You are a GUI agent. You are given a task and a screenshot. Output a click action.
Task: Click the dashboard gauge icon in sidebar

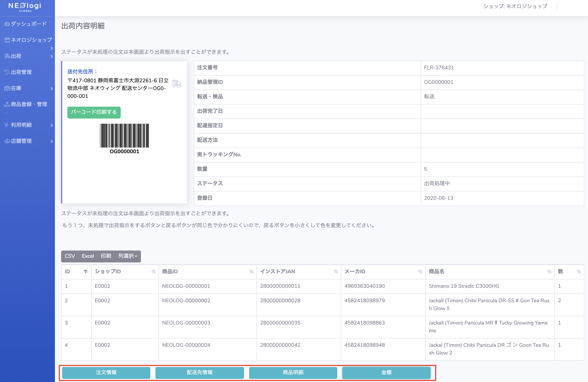(x=7, y=24)
